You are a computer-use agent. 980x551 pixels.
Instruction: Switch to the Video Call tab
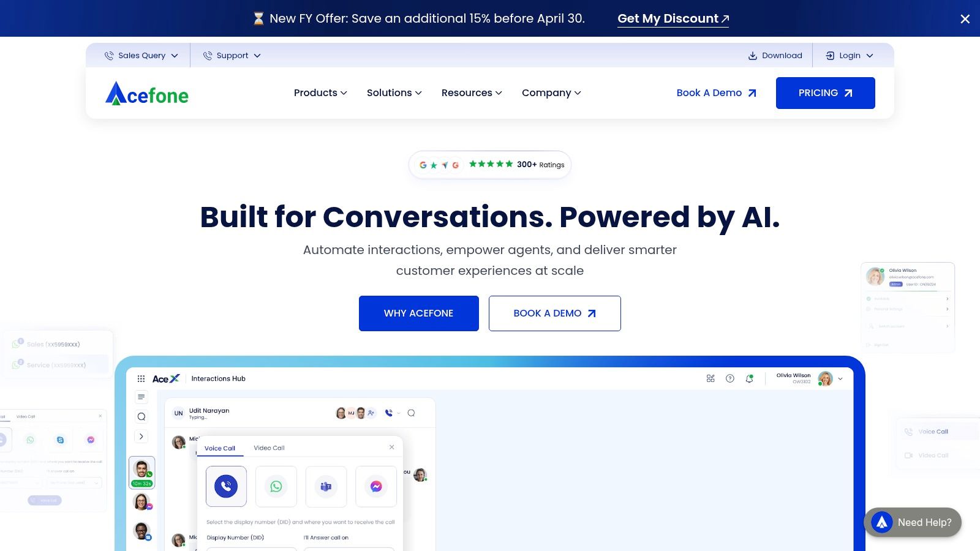[269, 448]
